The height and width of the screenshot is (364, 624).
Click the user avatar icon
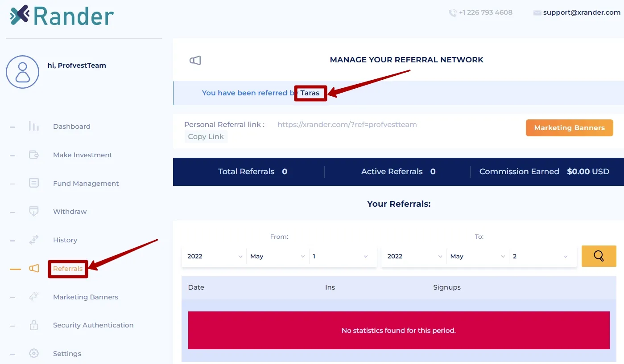pyautogui.click(x=22, y=72)
